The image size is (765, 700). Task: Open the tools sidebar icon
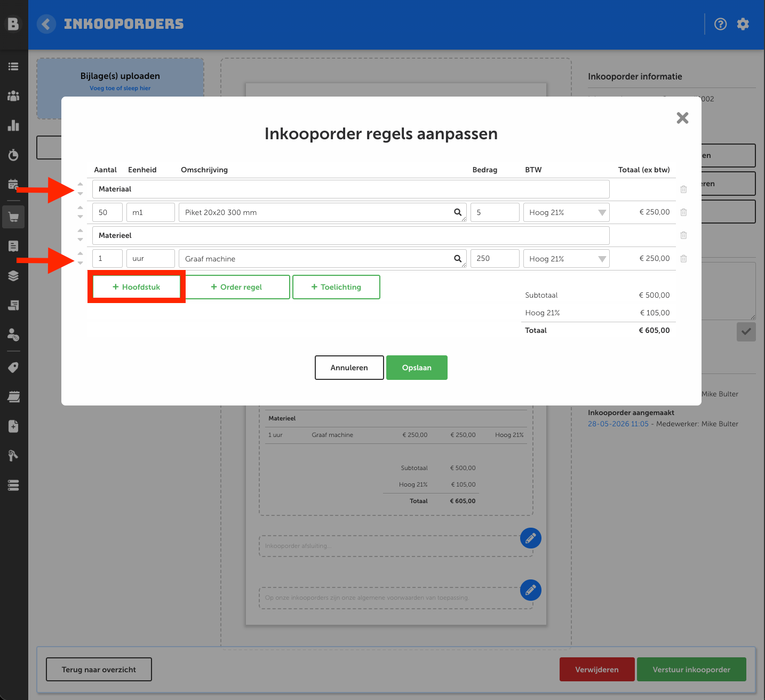point(13,456)
